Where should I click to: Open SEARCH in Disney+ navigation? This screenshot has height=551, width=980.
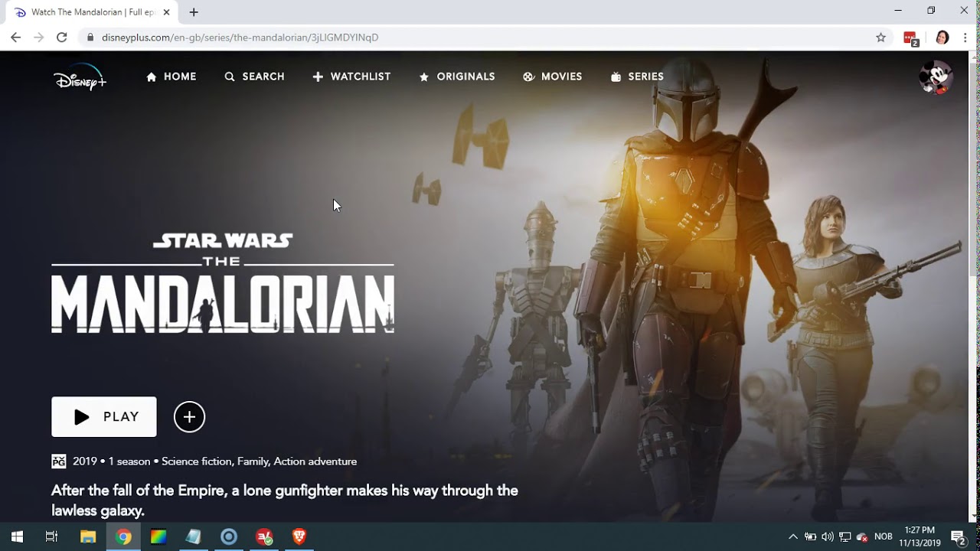tap(255, 77)
